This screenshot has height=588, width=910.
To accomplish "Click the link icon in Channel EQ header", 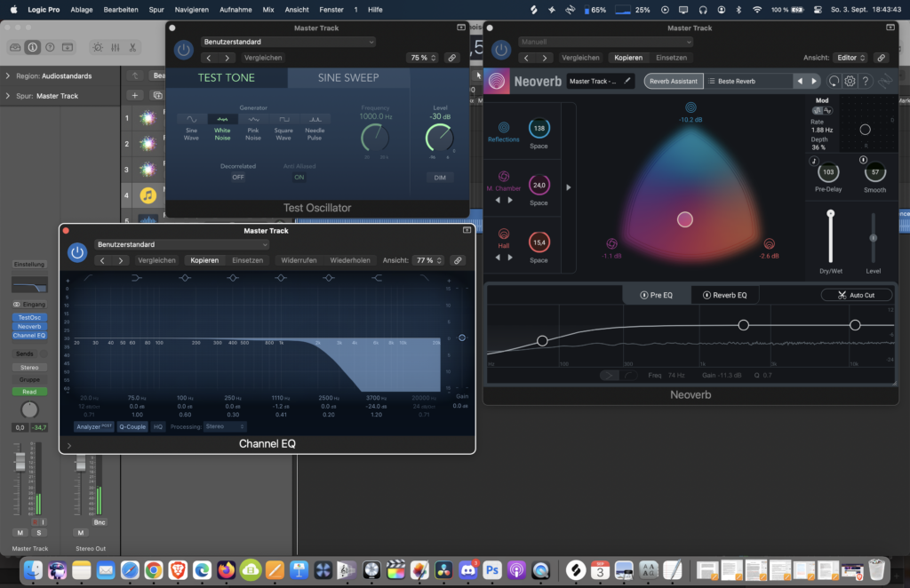I will pyautogui.click(x=458, y=260).
